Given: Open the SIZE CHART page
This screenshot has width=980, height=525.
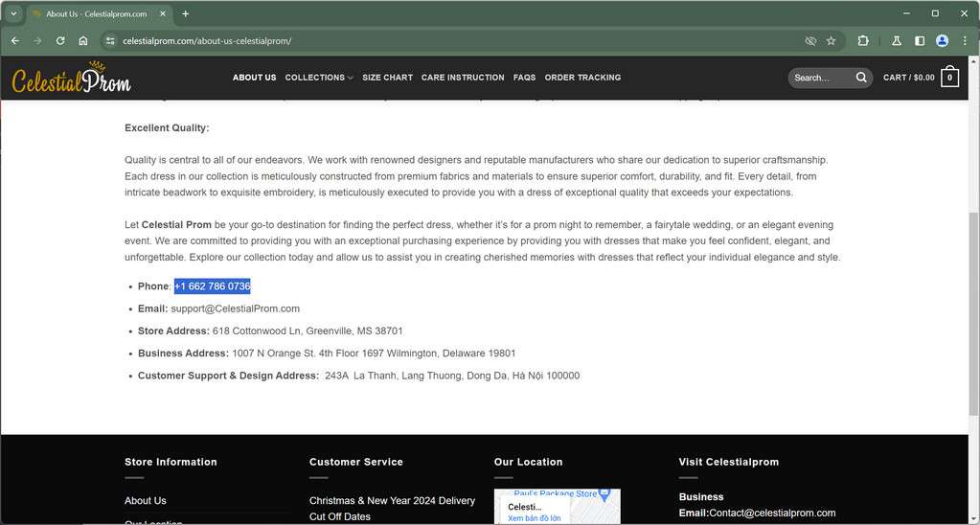Looking at the screenshot, I should [x=388, y=78].
